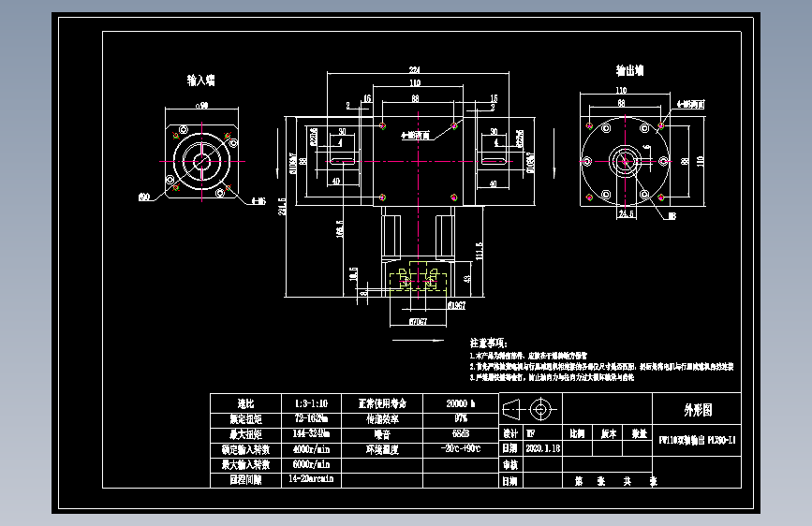Select the Ø19G7 bore dimension

pyautogui.click(x=456, y=305)
